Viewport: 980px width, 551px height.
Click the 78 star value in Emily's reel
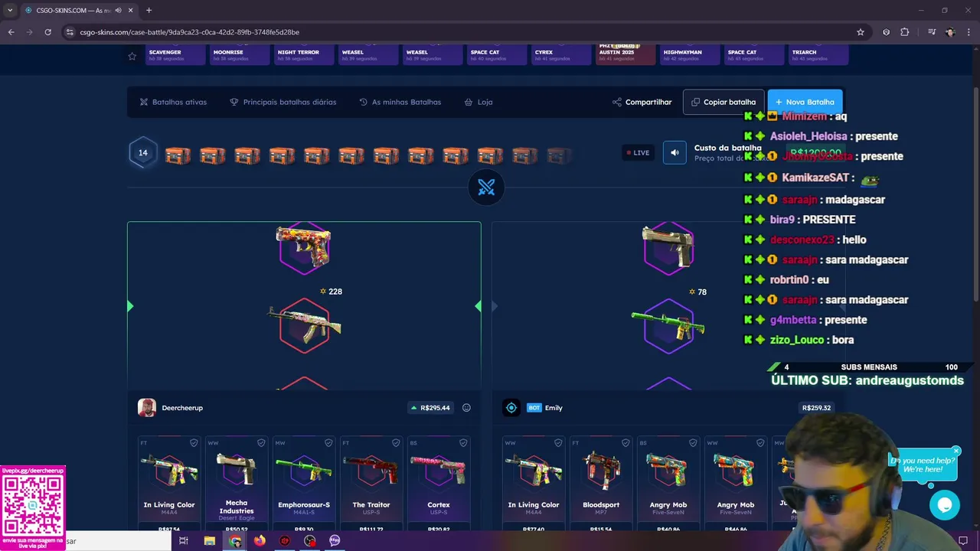point(697,292)
